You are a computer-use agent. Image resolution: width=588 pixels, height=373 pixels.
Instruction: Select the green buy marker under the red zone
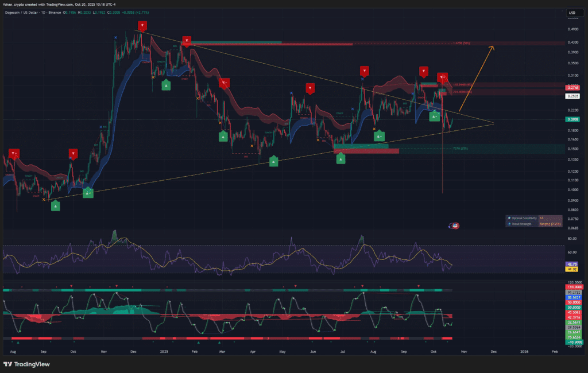tap(341, 159)
